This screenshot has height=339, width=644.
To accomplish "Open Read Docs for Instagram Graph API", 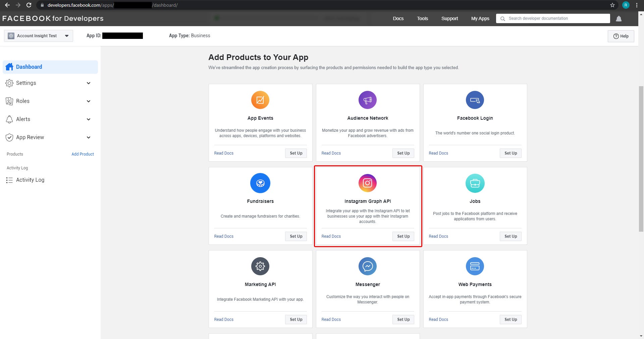I will (331, 236).
